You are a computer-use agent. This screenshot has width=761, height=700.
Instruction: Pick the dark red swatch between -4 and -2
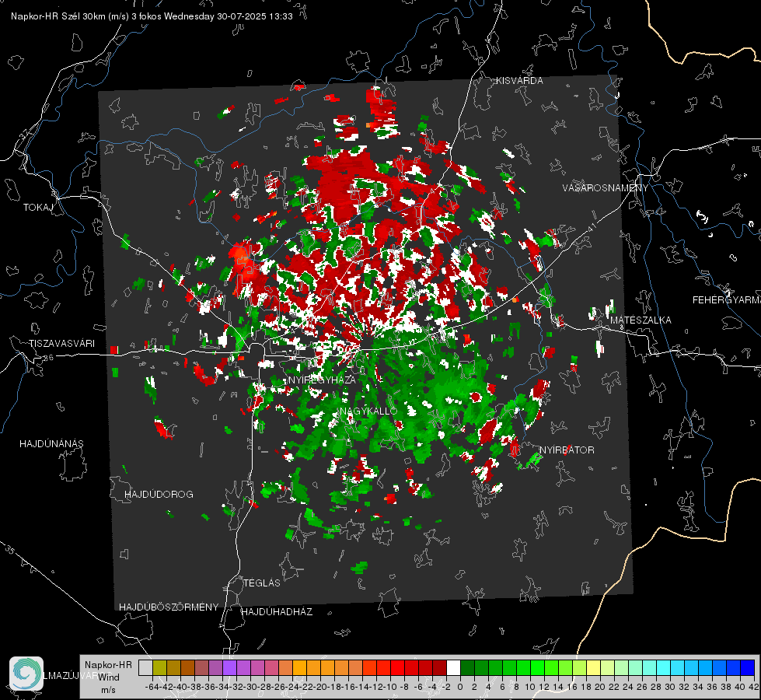439,667
